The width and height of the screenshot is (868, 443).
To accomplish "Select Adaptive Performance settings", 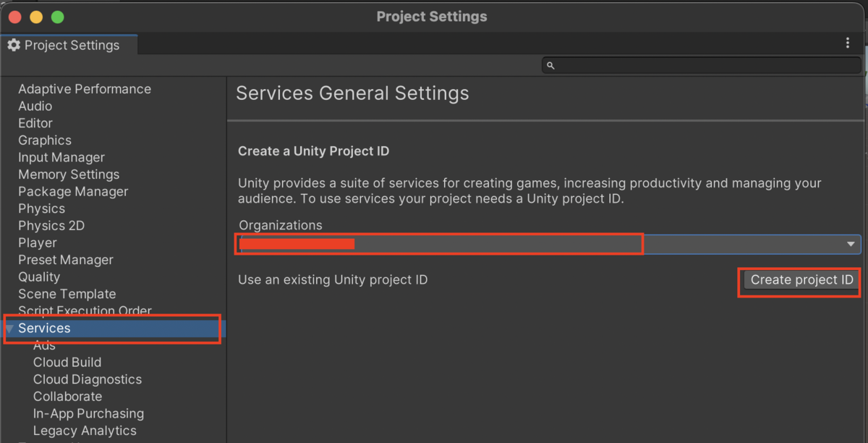I will coord(85,89).
